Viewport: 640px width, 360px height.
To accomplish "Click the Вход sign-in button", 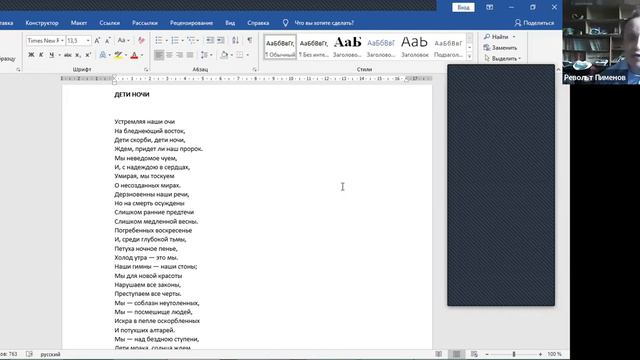I will [463, 7].
